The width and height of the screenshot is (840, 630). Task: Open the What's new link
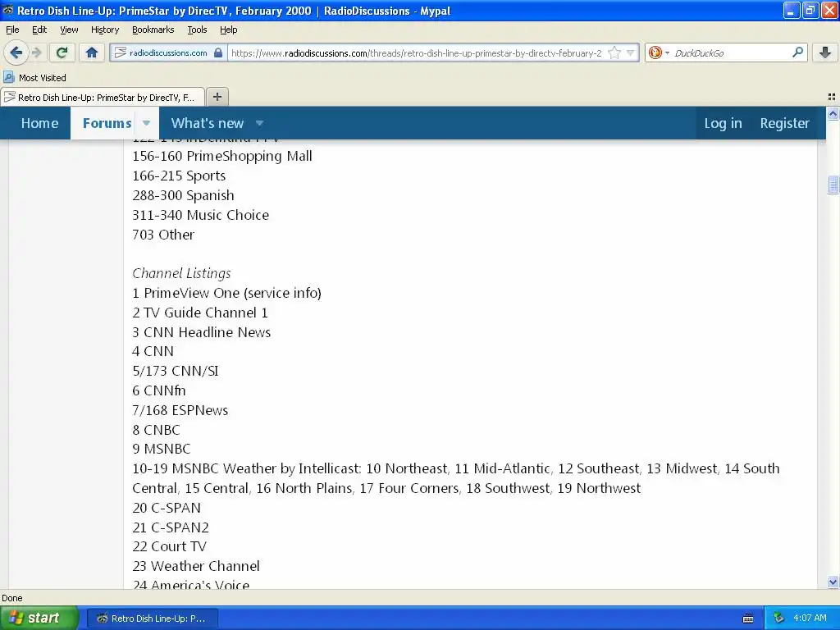click(x=208, y=123)
